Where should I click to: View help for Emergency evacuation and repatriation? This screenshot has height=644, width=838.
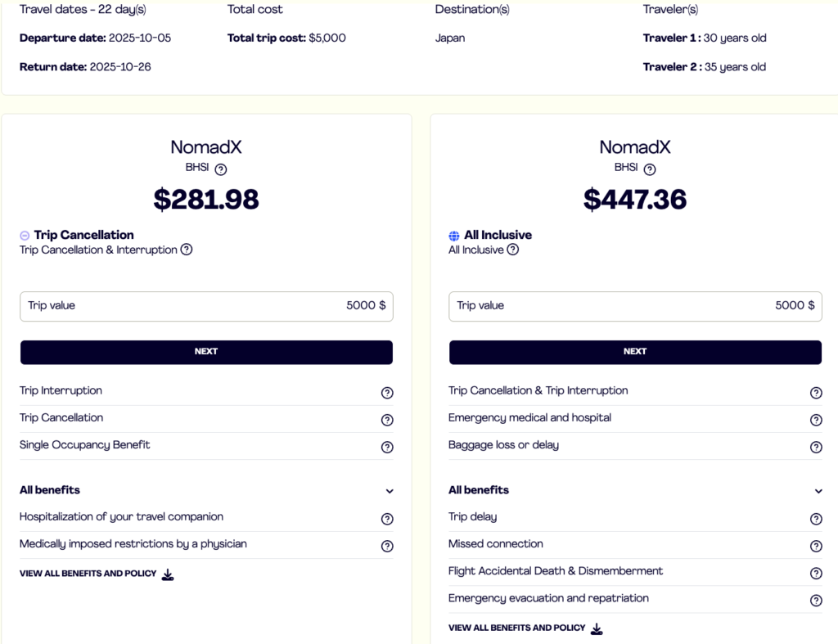click(816, 600)
